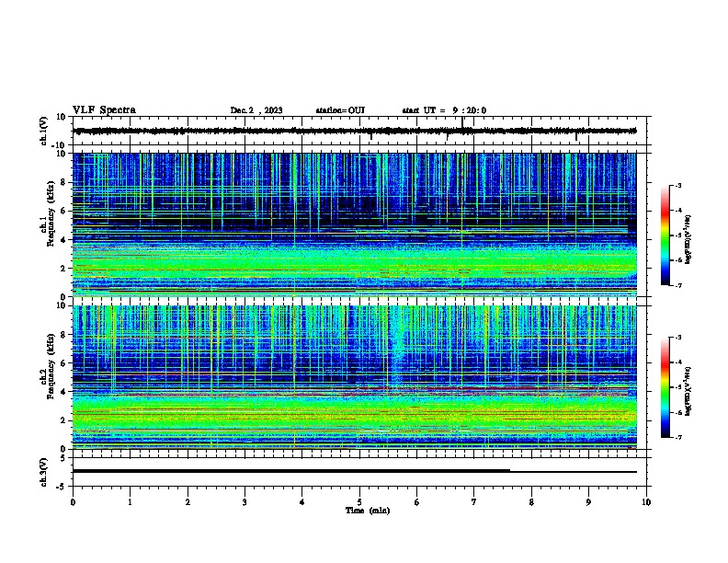Click the ch.2 "Frequency (kHz)" axis label
Viewport: 728px width, 563px height.
tap(51, 366)
